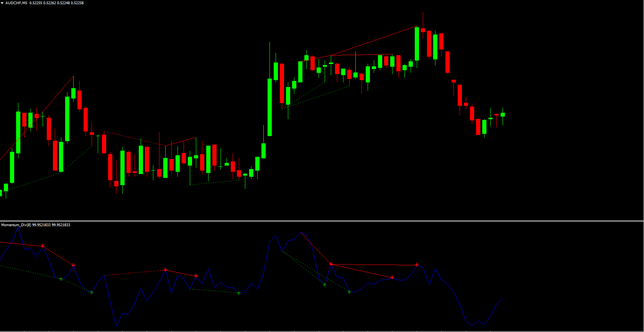Select red arrow starting the horizontal red indicator line

pos(331,264)
